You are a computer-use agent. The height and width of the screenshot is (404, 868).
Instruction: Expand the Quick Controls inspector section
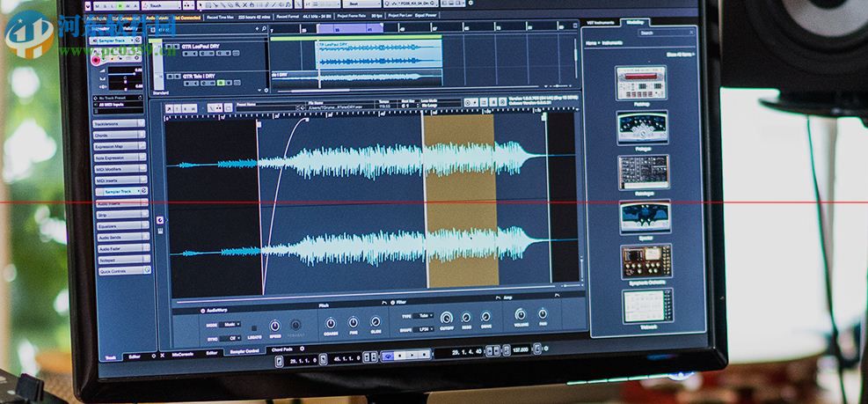(x=123, y=271)
